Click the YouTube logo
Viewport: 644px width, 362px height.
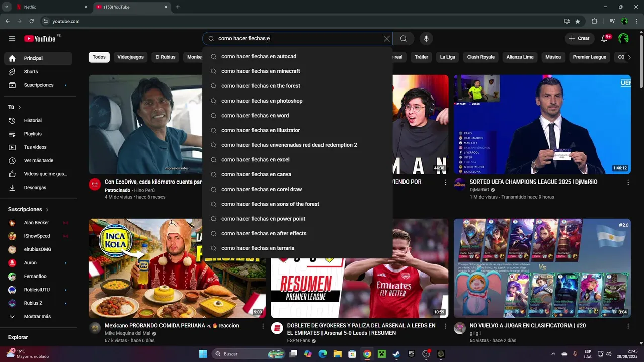click(40, 39)
